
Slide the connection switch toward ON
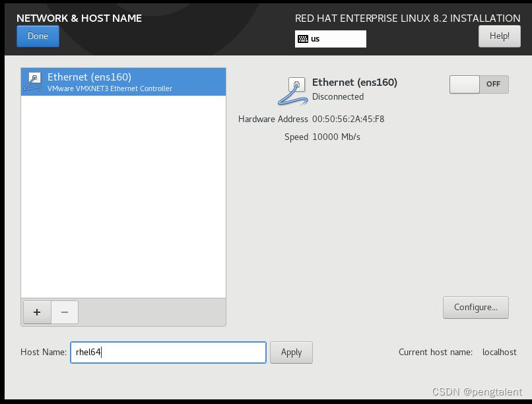tap(464, 84)
